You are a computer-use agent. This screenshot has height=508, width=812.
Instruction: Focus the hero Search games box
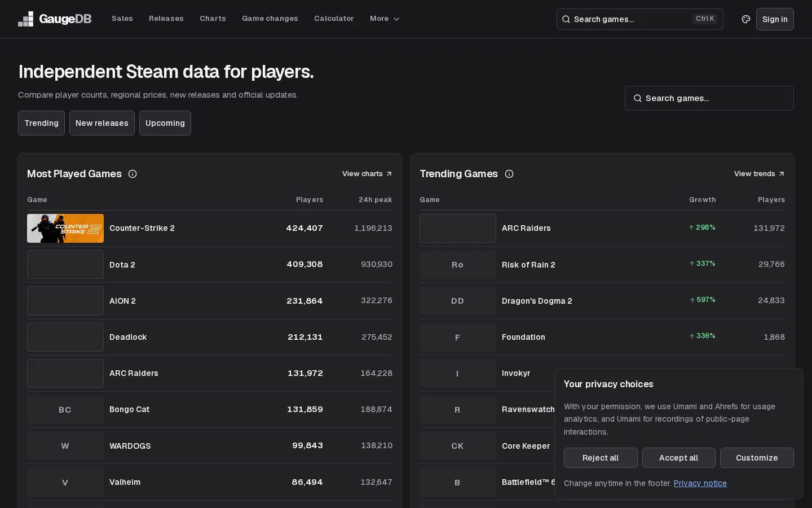click(x=709, y=98)
